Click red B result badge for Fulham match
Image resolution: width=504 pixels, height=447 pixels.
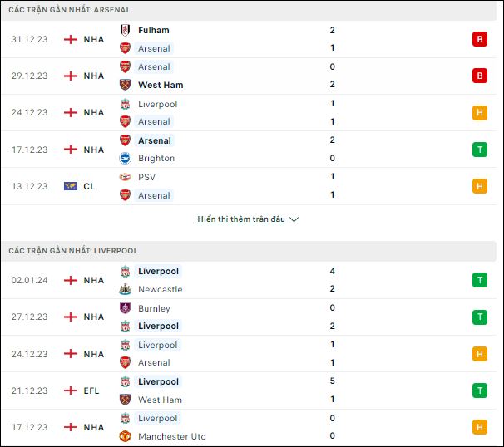click(480, 39)
